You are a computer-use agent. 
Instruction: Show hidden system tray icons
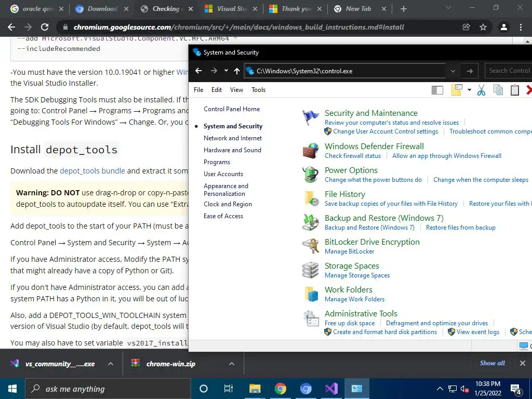click(440, 389)
